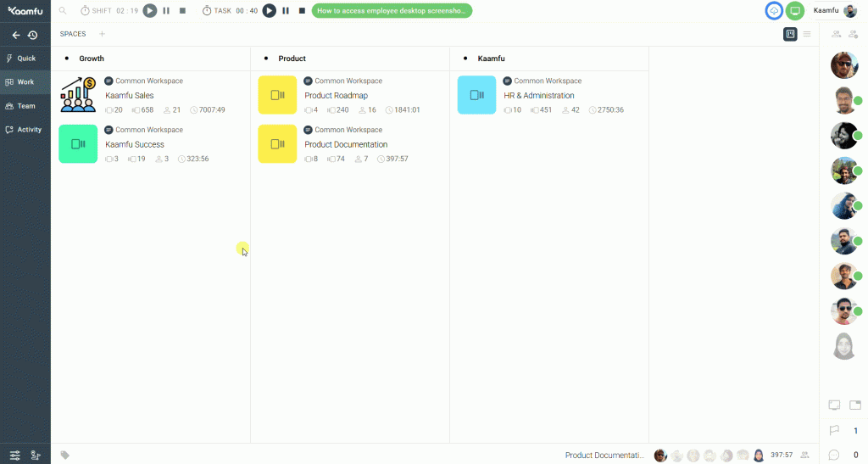Switch to list view layout
The image size is (868, 464).
[x=807, y=35]
